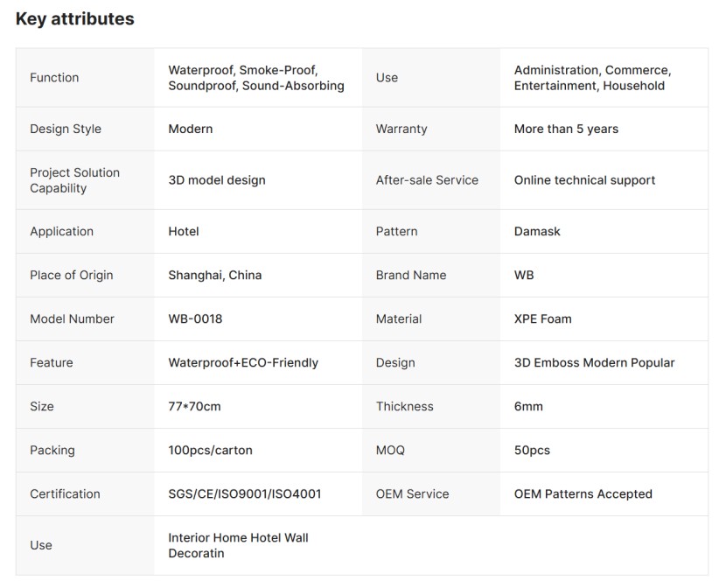This screenshot has width=726, height=588.
Task: Click the Key attributes heading
Action: click(x=75, y=18)
